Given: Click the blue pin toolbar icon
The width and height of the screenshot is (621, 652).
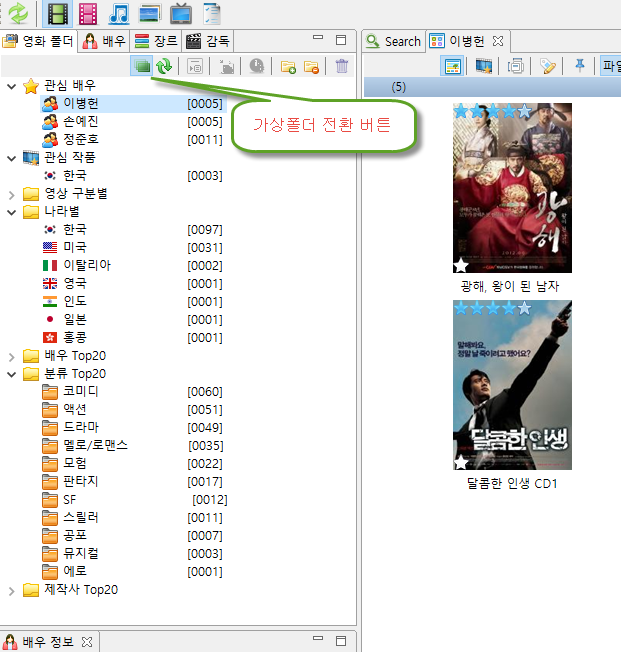Looking at the screenshot, I should click(x=580, y=66).
